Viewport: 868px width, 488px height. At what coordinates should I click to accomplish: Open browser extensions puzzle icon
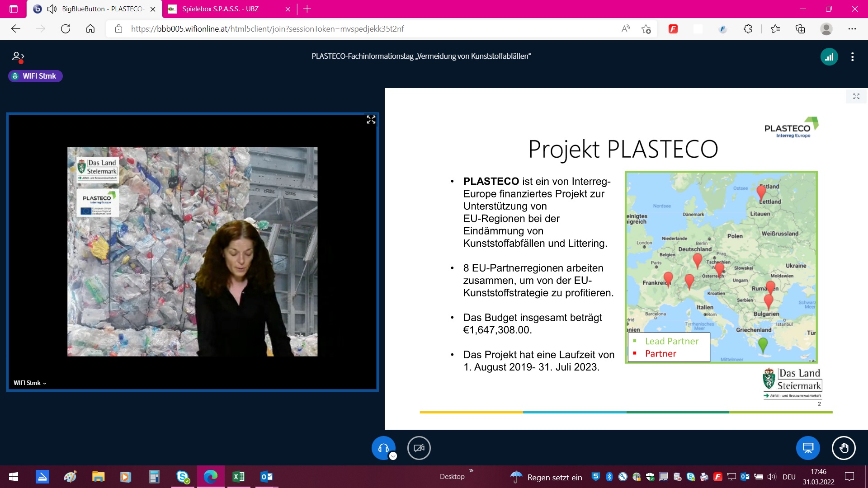748,29
